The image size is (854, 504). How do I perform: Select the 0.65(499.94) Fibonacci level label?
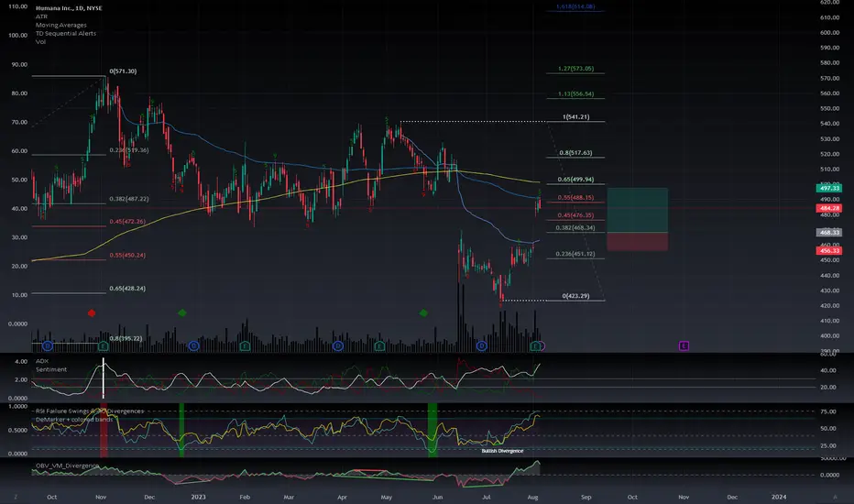(x=575, y=180)
